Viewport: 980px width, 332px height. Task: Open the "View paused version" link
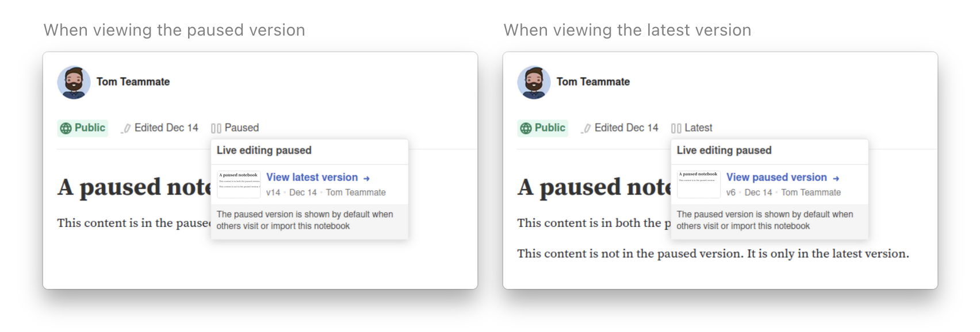(778, 177)
